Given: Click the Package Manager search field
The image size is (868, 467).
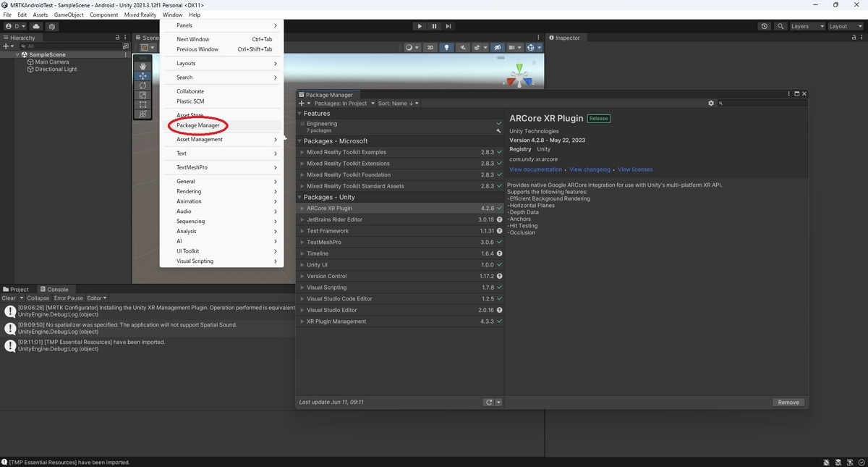Looking at the screenshot, I should (x=762, y=103).
